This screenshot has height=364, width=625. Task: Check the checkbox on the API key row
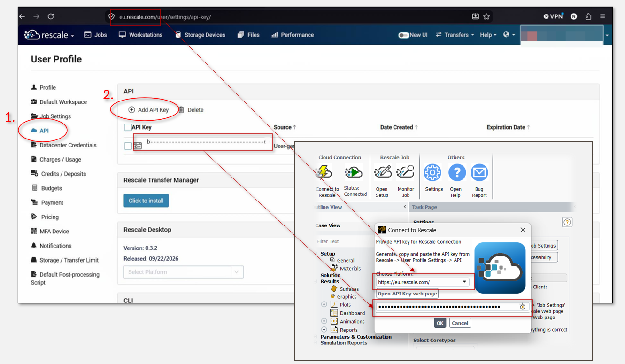(128, 146)
